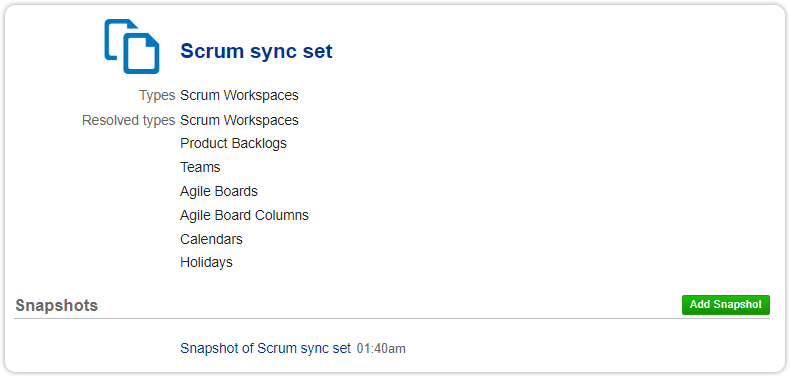Click the Scrum sync set title
Image resolution: width=790 pixels, height=377 pixels.
coord(256,51)
